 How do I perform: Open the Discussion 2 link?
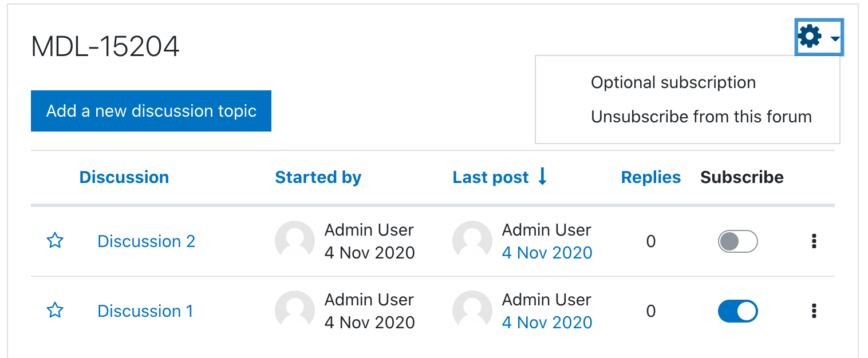[x=147, y=241]
